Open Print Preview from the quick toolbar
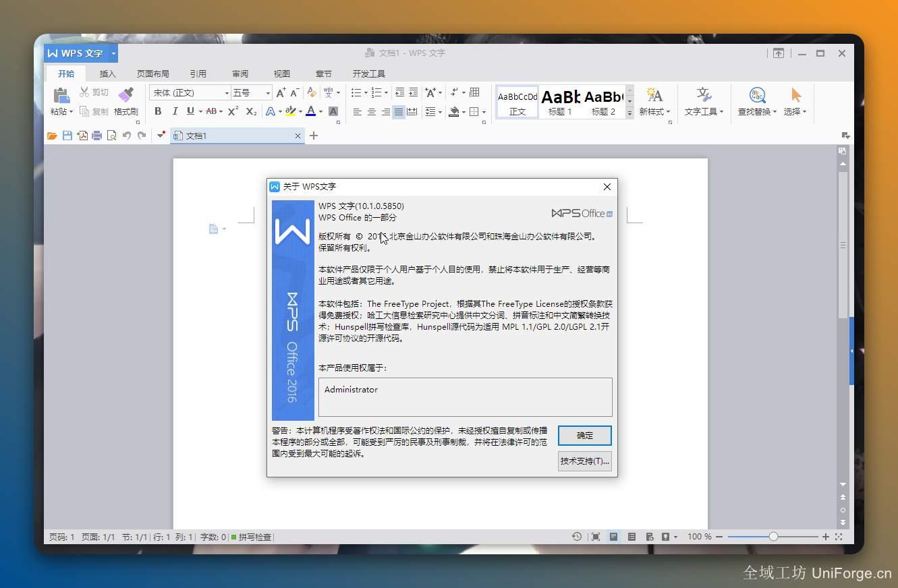Viewport: 898px width, 588px height. 111,136
